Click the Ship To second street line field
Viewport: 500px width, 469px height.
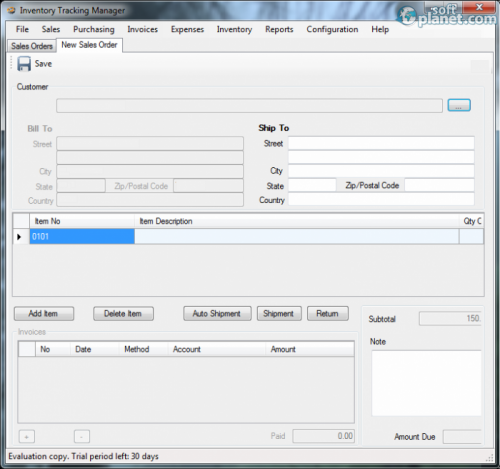pos(381,157)
